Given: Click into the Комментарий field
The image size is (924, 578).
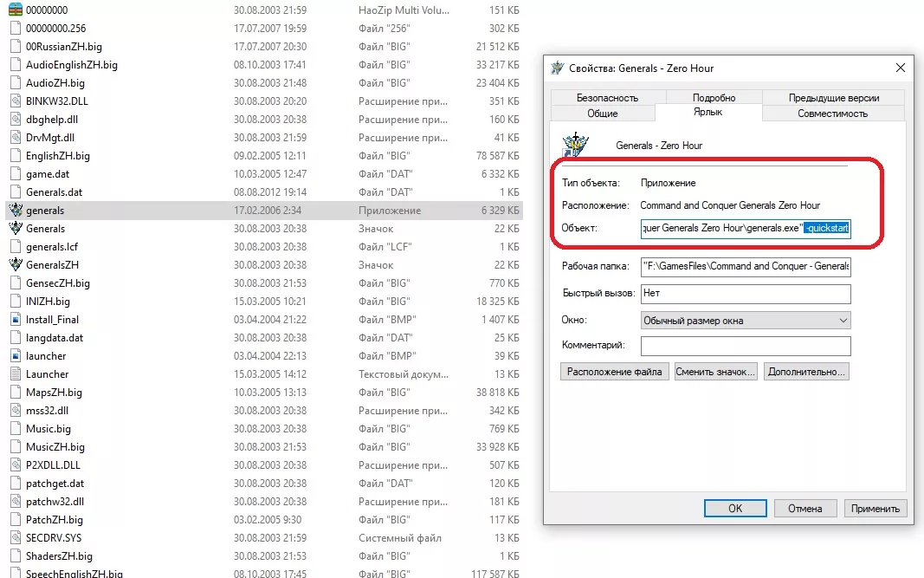Looking at the screenshot, I should [x=746, y=346].
